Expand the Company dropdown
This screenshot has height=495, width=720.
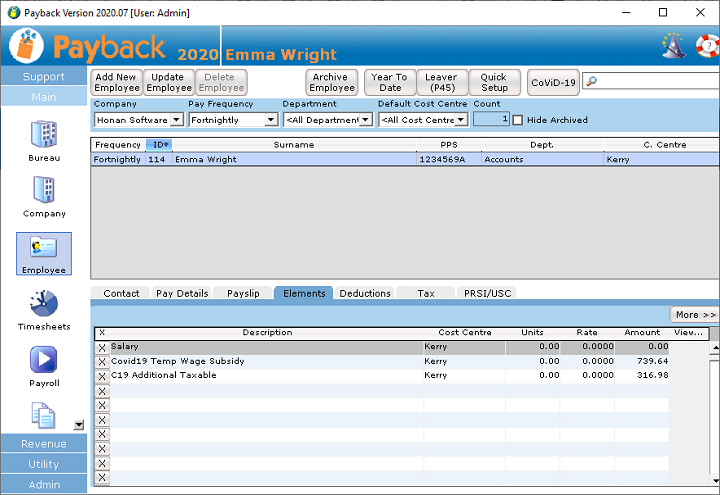point(176,120)
